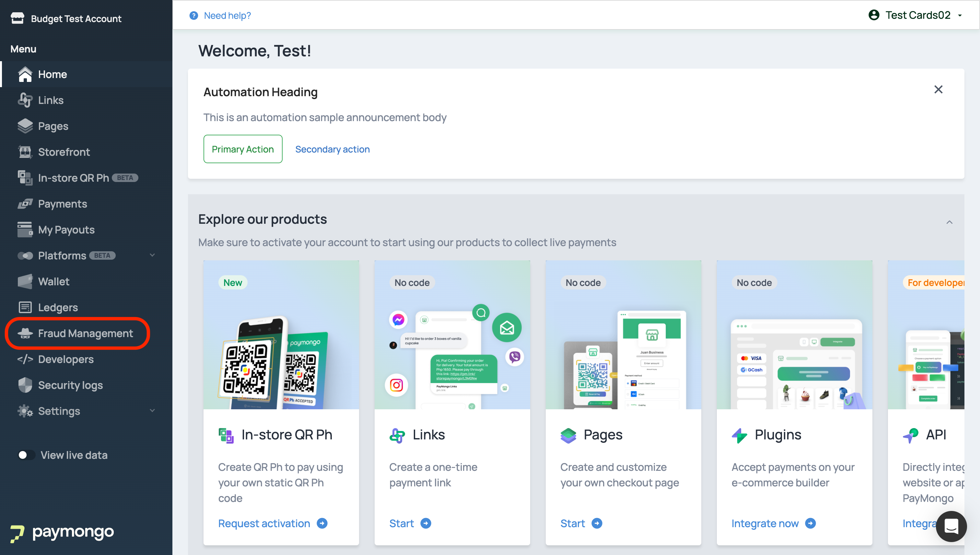Viewport: 980px width, 555px height.
Task: Dismiss the Automation Heading announcement
Action: click(x=939, y=90)
